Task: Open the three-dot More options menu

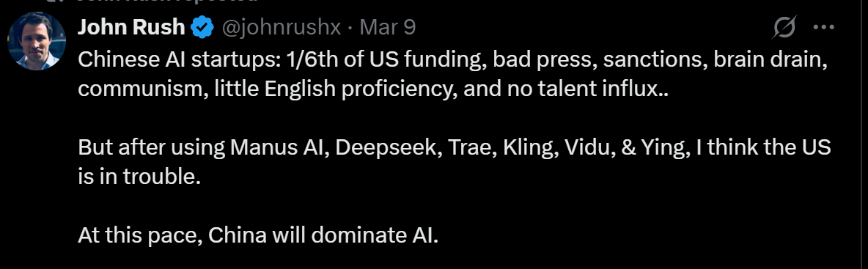Action: 823,26
